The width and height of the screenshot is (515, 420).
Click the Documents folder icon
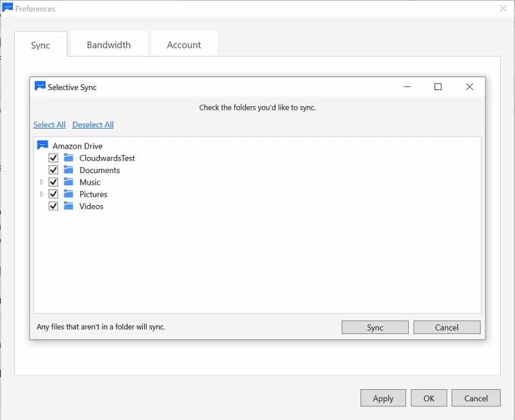pos(68,170)
